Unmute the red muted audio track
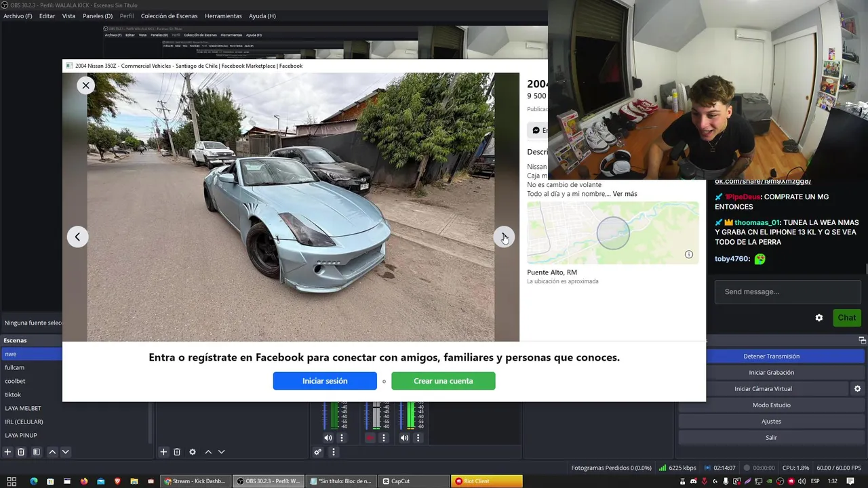This screenshot has width=868, height=488. point(370,438)
